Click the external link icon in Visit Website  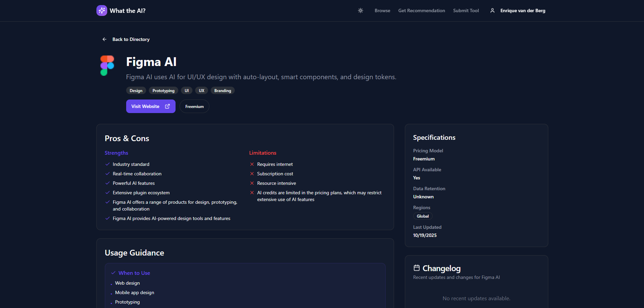click(167, 106)
